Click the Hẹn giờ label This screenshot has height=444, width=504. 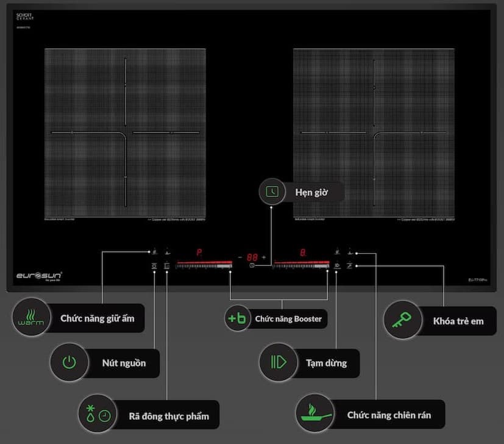point(311,193)
